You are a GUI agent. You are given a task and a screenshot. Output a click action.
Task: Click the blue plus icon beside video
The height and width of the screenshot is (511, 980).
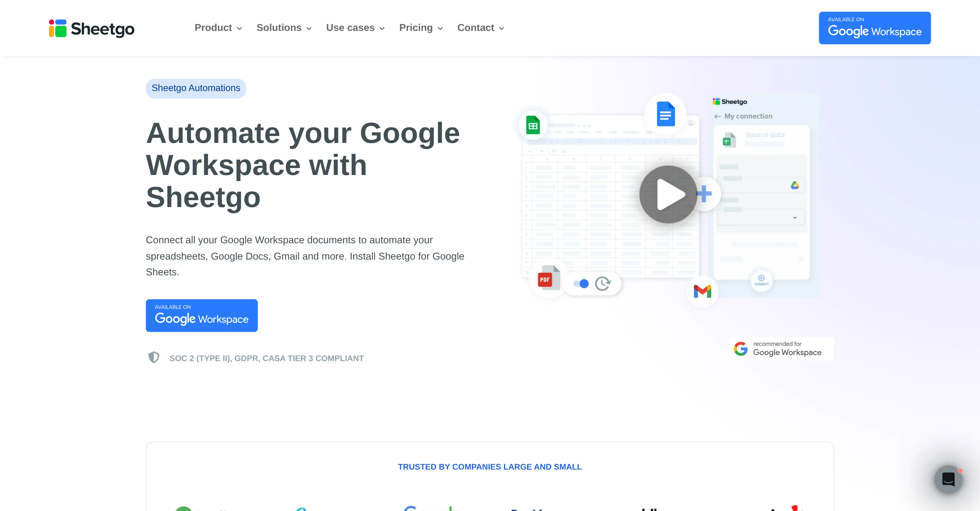(x=704, y=194)
